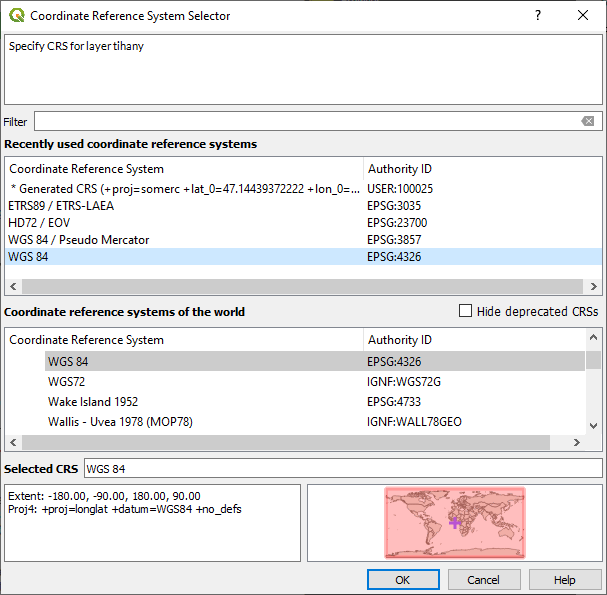Image resolution: width=607 pixels, height=595 pixels.
Task: Tick the Hide deprecated CRSs checkbox
Action: 465,311
